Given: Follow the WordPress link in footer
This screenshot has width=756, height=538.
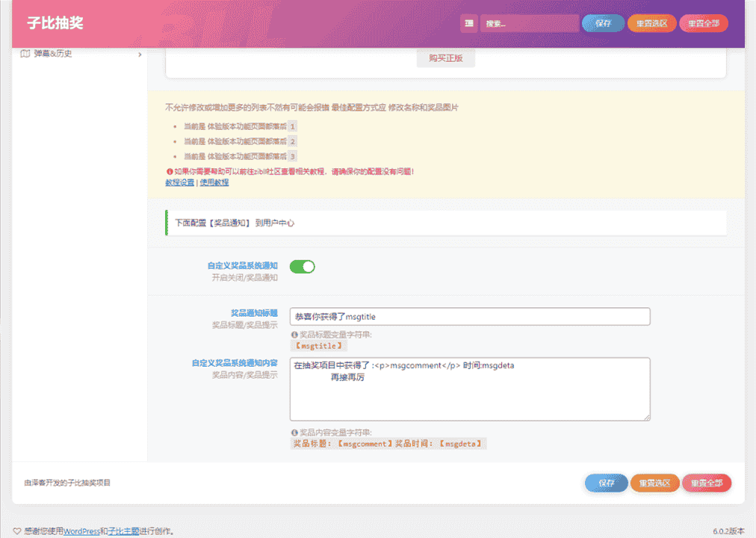Looking at the screenshot, I should [81, 531].
